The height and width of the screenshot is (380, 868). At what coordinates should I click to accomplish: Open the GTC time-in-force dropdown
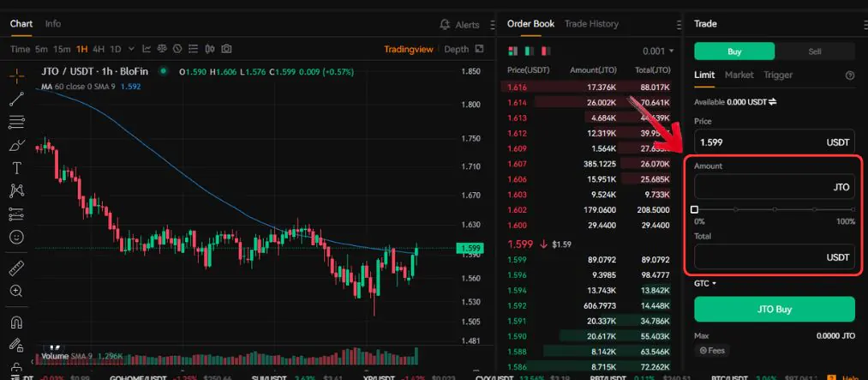tap(704, 283)
